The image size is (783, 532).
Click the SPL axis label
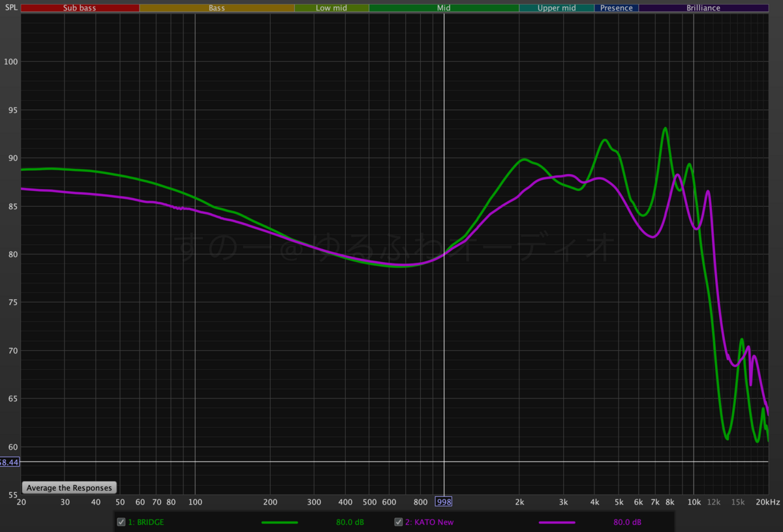click(11, 8)
